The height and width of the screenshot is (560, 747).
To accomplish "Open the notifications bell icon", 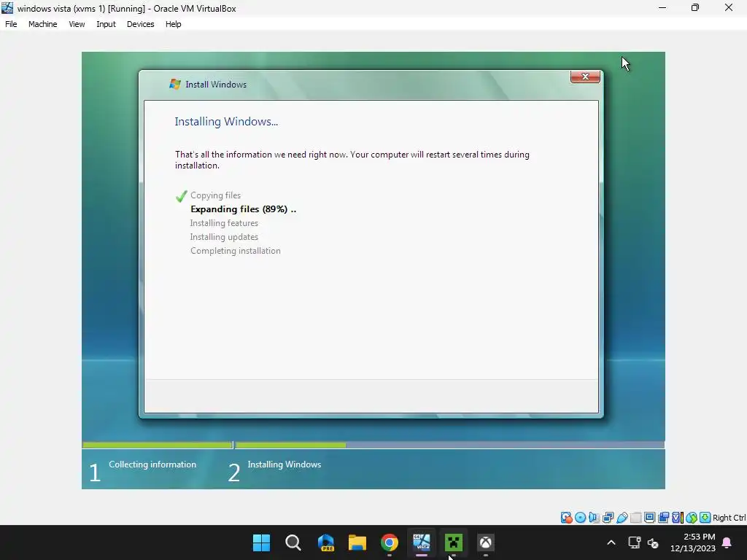I will 727,542.
